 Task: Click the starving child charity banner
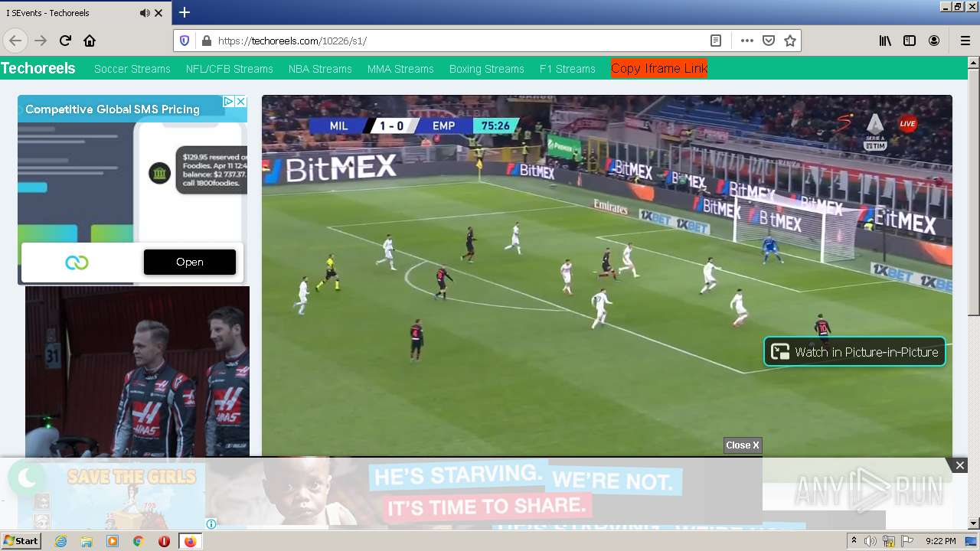(484, 492)
